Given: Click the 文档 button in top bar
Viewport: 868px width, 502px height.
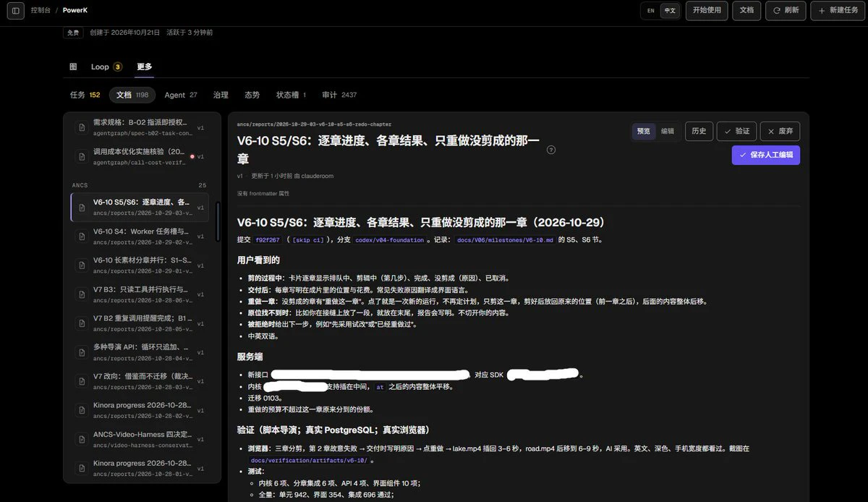Looking at the screenshot, I should 746,10.
